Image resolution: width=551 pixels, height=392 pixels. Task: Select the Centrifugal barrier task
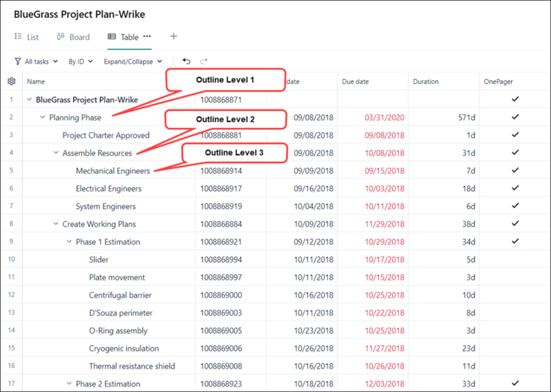pyautogui.click(x=120, y=295)
